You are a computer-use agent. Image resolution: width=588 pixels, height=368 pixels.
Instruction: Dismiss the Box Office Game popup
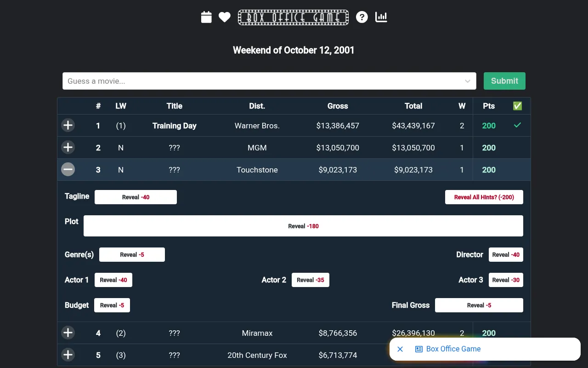[400, 349]
